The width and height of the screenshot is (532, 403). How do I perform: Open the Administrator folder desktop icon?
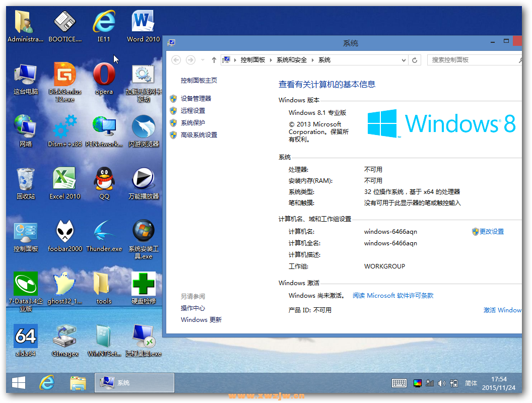pyautogui.click(x=25, y=26)
